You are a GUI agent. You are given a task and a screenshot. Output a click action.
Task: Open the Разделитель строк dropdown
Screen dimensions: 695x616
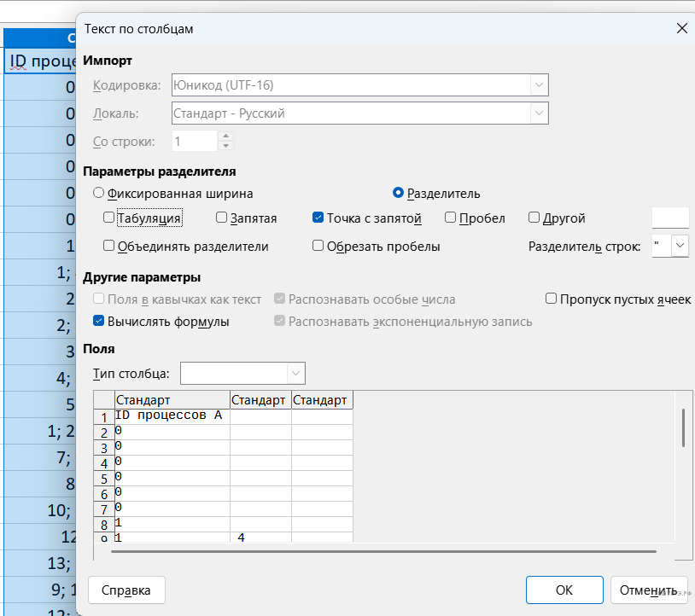coord(680,247)
